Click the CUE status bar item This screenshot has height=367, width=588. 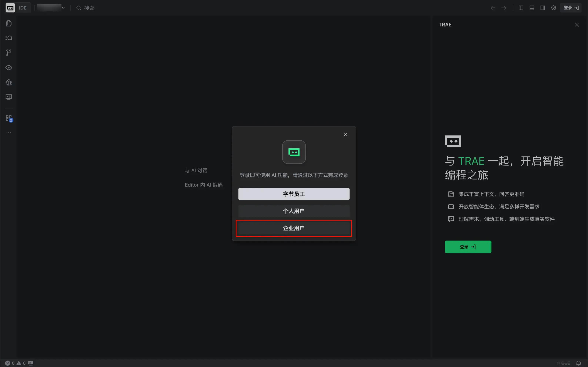(563, 363)
